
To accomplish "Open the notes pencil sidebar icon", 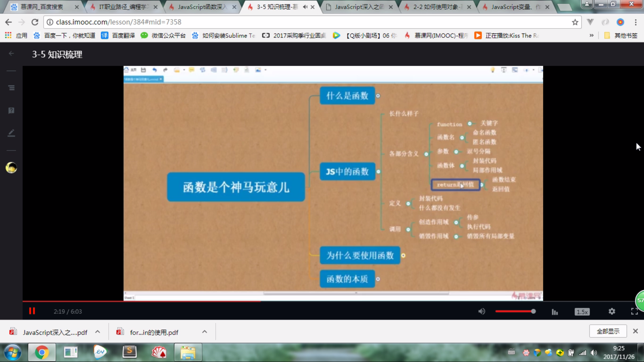I will click(11, 133).
